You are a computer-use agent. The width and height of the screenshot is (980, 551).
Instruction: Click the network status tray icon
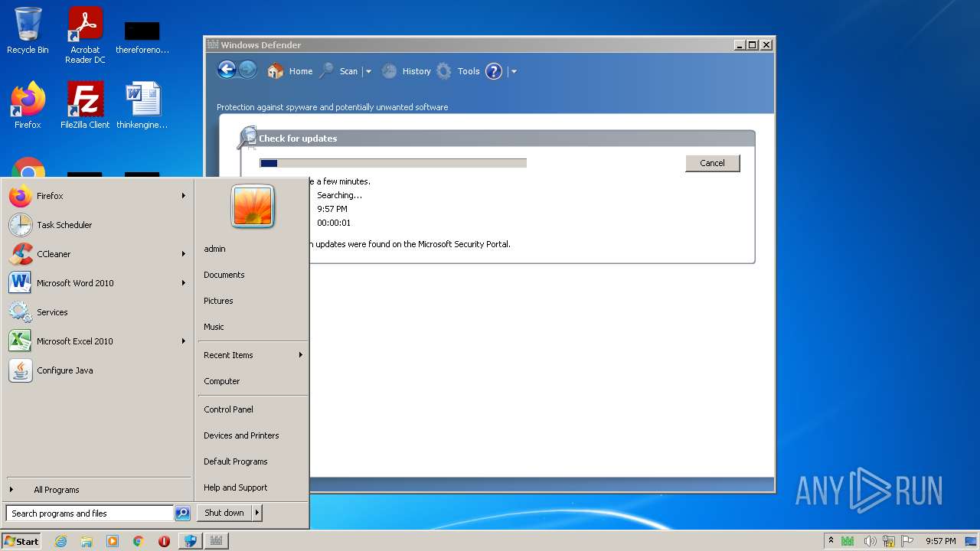[x=889, y=541]
